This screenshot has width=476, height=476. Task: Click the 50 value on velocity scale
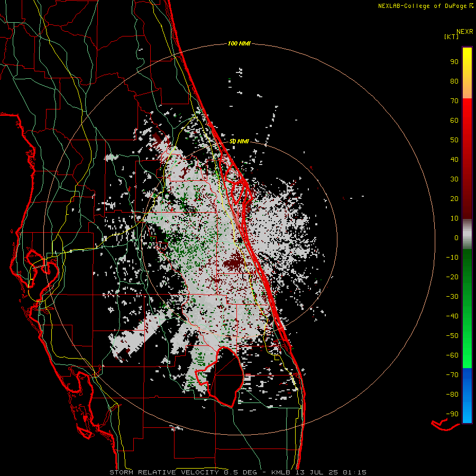pyautogui.click(x=454, y=140)
